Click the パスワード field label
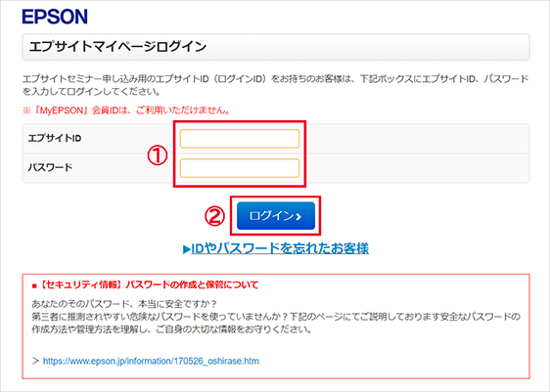This screenshot has height=392, width=550. click(50, 167)
